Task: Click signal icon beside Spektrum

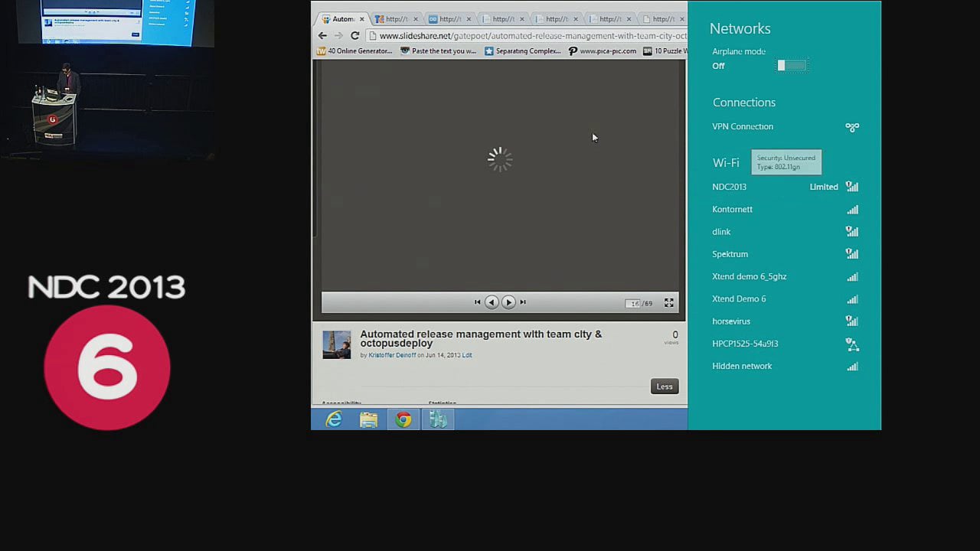Action: click(x=852, y=254)
